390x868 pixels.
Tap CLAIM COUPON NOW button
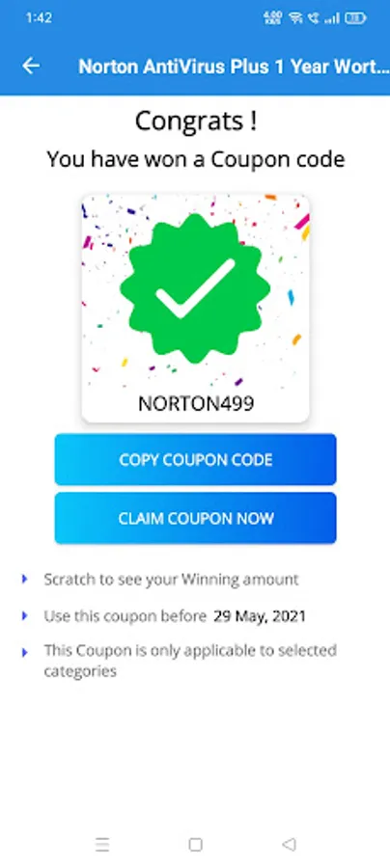pyautogui.click(x=196, y=518)
